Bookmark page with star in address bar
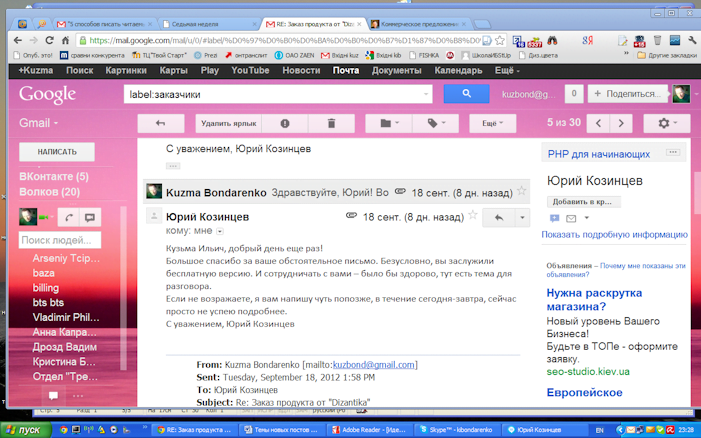The image size is (701, 438). click(500, 40)
